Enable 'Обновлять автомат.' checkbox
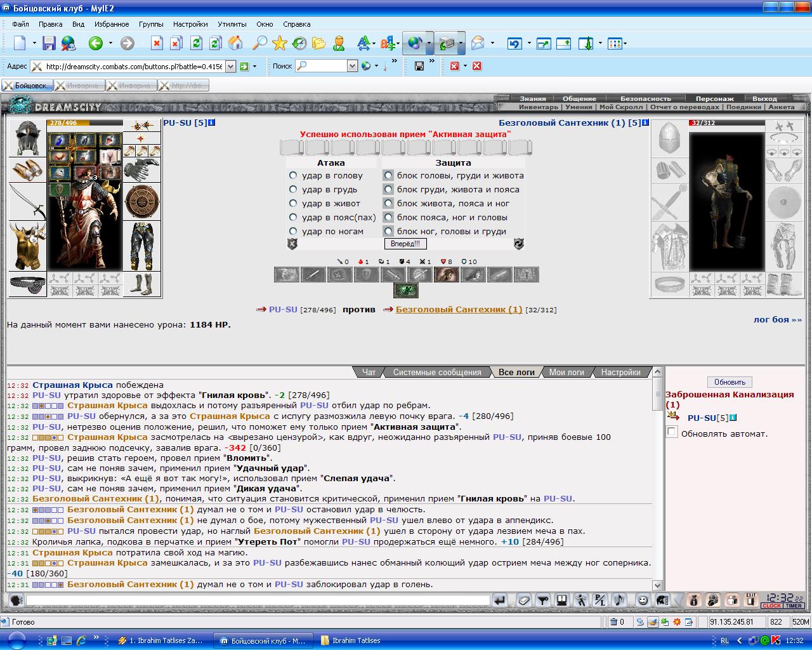The height and width of the screenshot is (650, 812). [672, 432]
